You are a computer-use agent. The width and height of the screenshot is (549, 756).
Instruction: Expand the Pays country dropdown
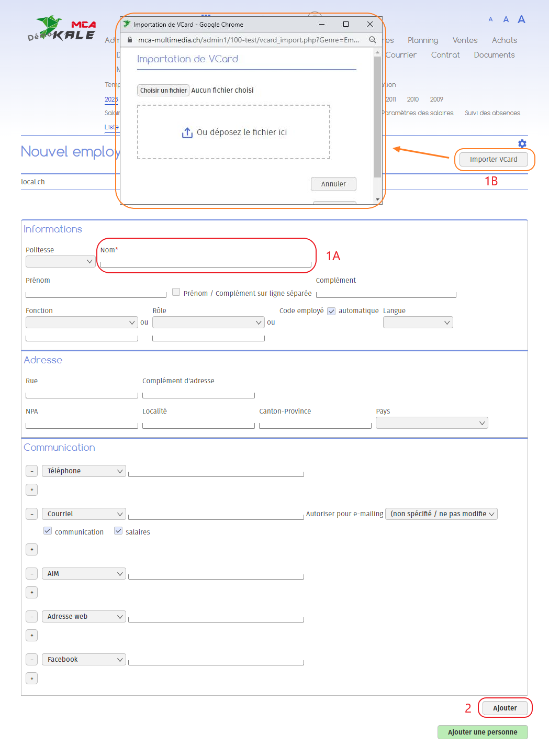431,423
